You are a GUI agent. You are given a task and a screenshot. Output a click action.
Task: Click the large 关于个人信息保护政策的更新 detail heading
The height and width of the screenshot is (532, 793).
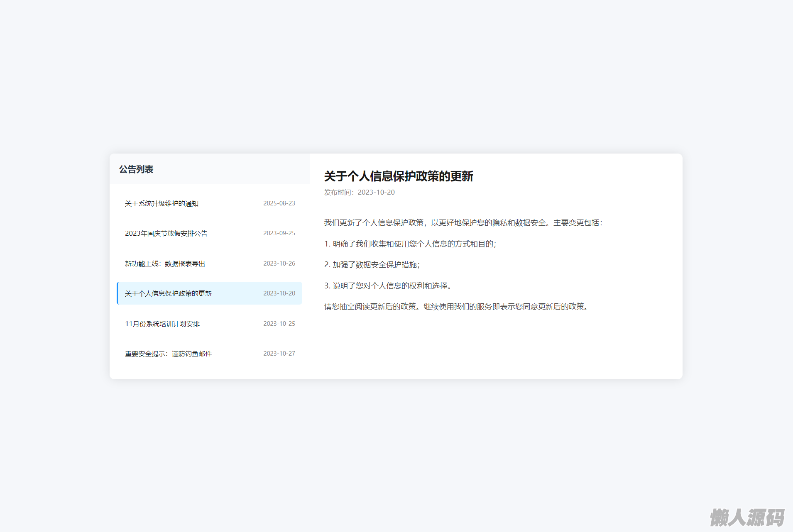398,176
